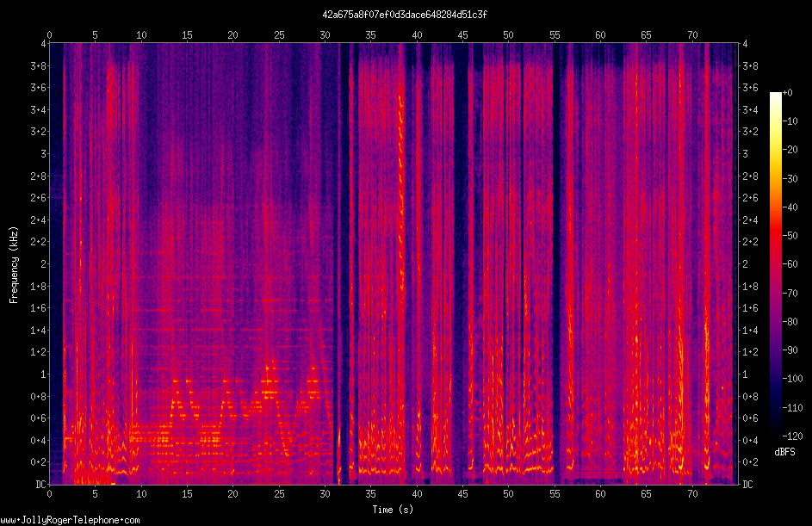
Task: Click '1' on the left frequency axis
Action: pos(43,374)
